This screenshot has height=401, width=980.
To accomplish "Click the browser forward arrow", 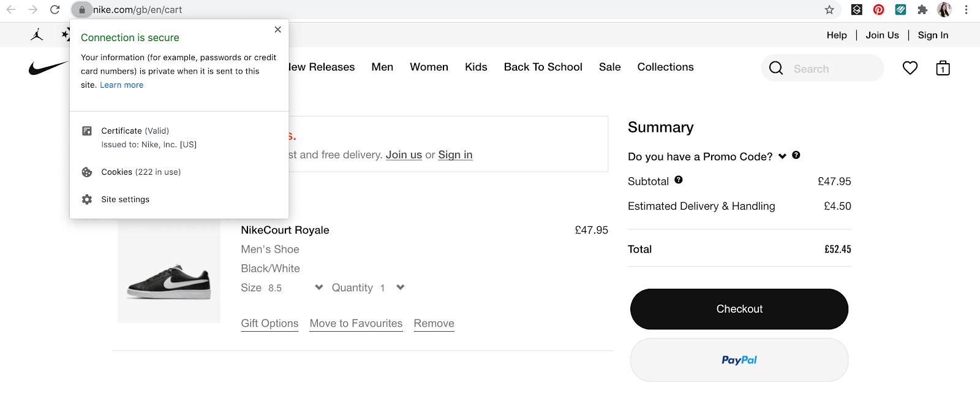I will click(x=33, y=10).
